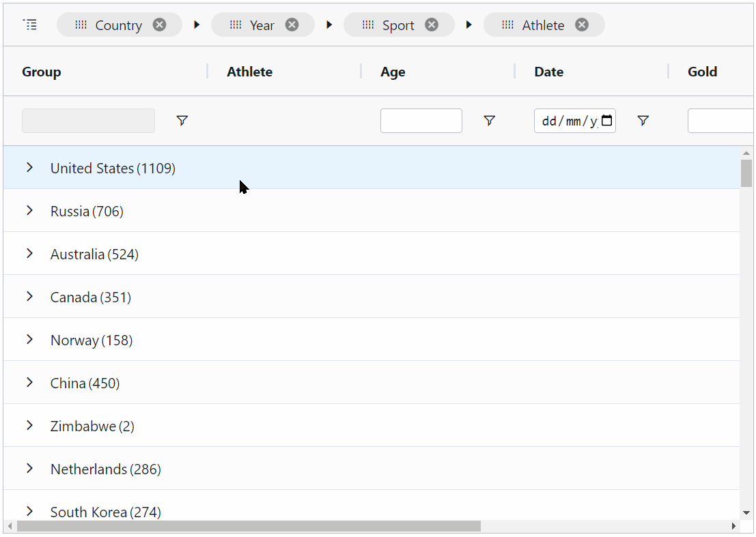Open the filter menu for the Date column
This screenshot has width=756, height=537.
(643, 120)
